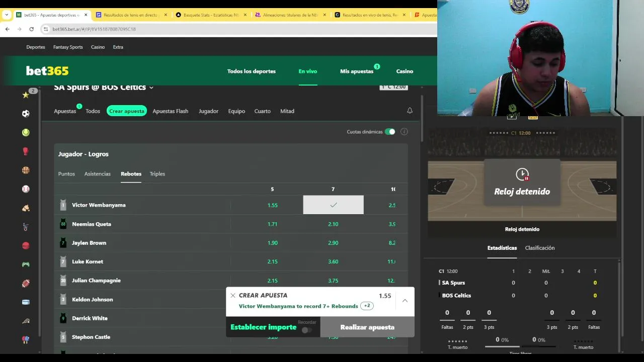This screenshot has height=362, width=644.
Task: Deselect Wembanyama 7 rebounds selection
Action: click(x=333, y=205)
